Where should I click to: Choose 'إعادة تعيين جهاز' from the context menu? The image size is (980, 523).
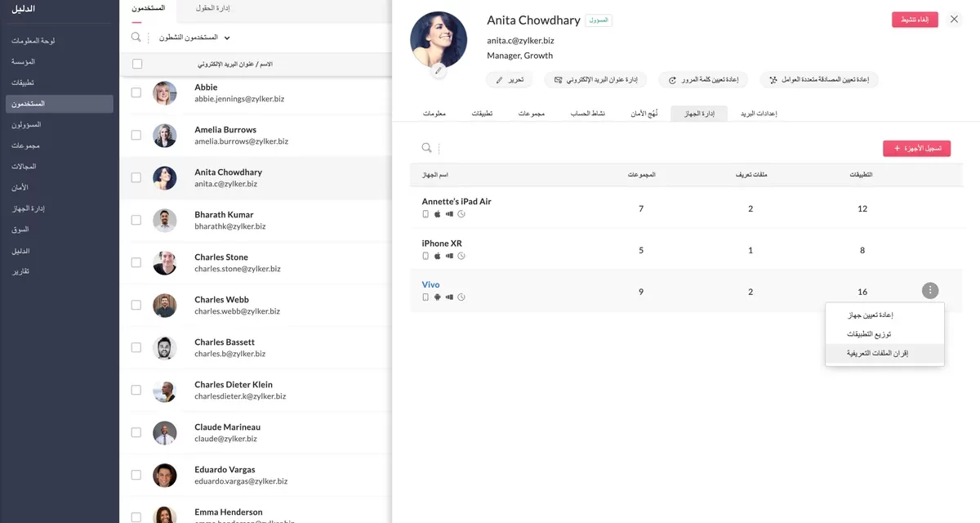884,315
